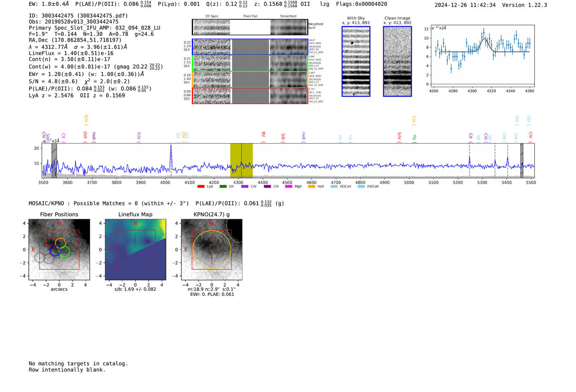Click the orange HeII legend swatch
This screenshot has width=576, height=392.
(311, 186)
